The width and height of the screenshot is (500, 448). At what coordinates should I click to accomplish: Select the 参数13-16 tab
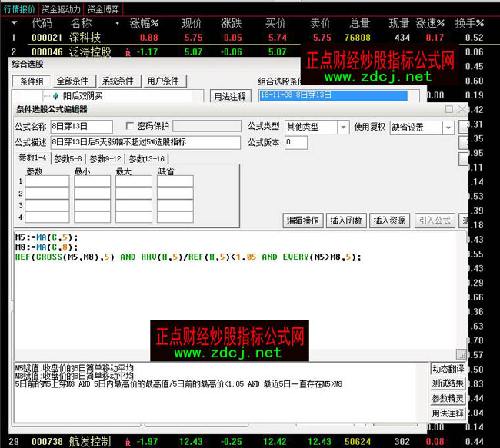click(x=146, y=158)
